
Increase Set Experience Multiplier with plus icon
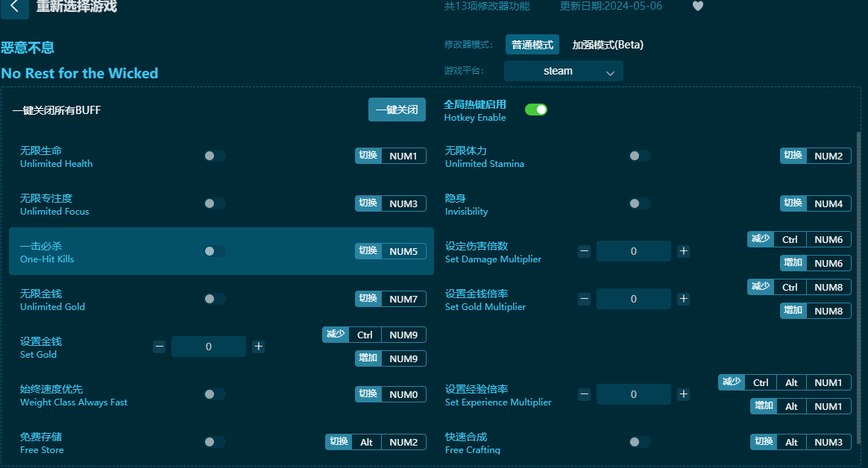(x=684, y=394)
